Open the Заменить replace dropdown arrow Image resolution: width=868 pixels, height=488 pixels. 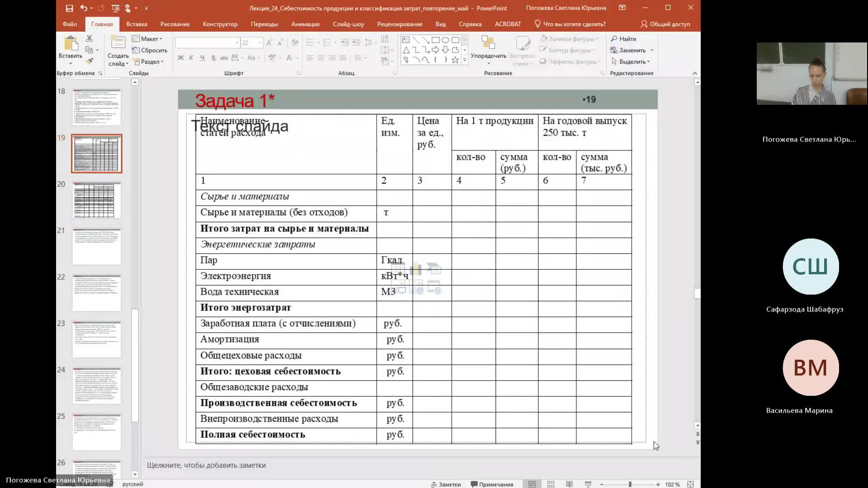(x=652, y=50)
